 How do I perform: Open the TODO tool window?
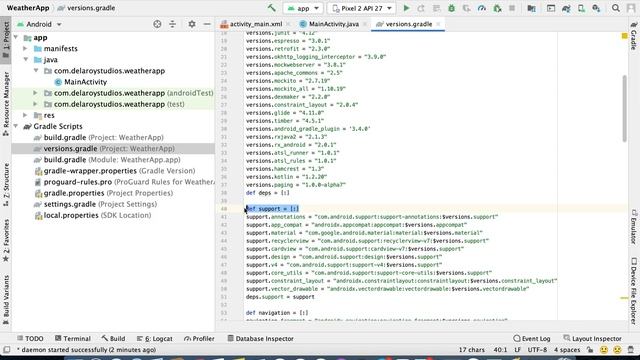[x=30, y=338]
